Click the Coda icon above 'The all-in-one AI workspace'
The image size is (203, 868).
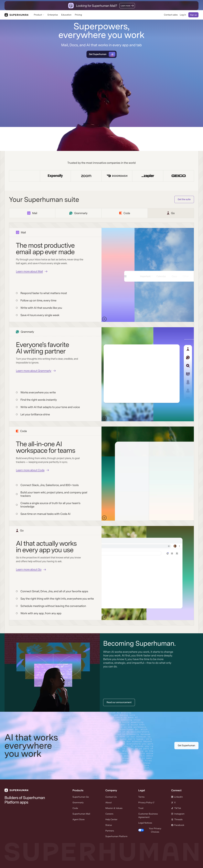coord(17,431)
